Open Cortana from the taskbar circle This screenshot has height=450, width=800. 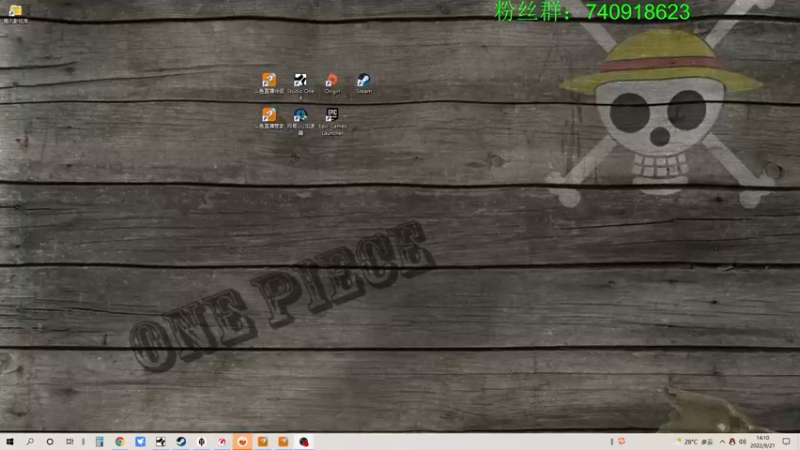point(49,441)
